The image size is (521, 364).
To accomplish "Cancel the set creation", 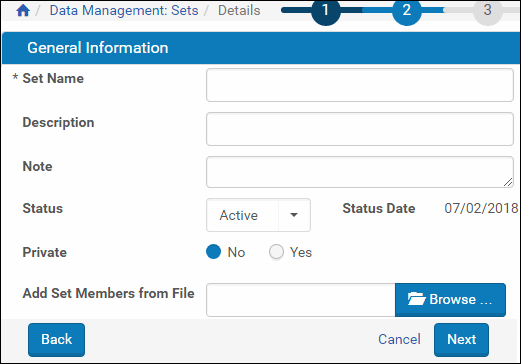I will 399,339.
